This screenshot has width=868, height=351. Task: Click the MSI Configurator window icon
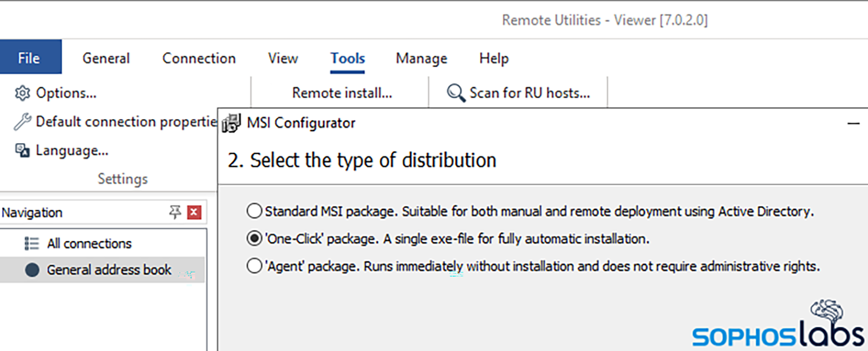[x=231, y=123]
